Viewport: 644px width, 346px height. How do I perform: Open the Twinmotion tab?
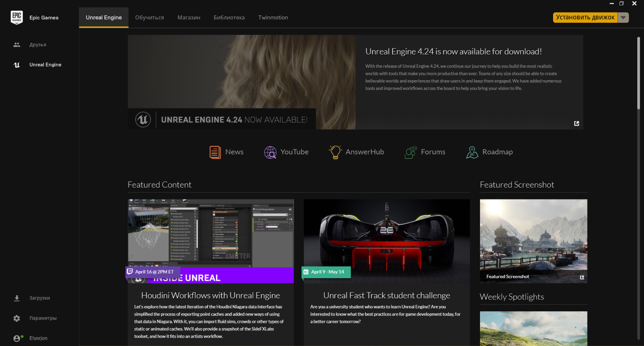tap(273, 18)
